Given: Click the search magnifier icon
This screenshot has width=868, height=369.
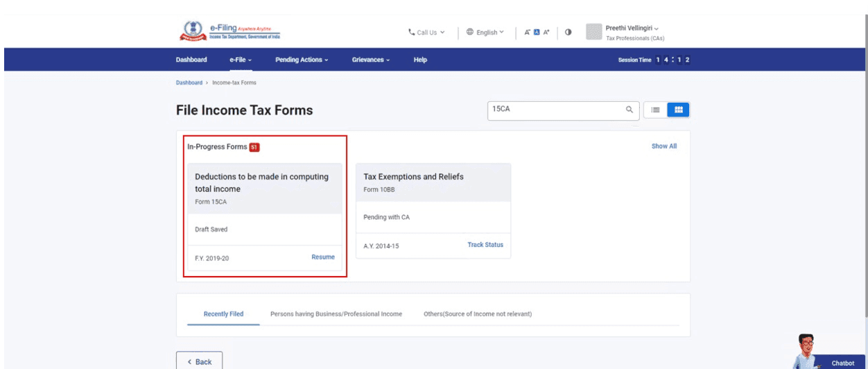Looking at the screenshot, I should 630,110.
